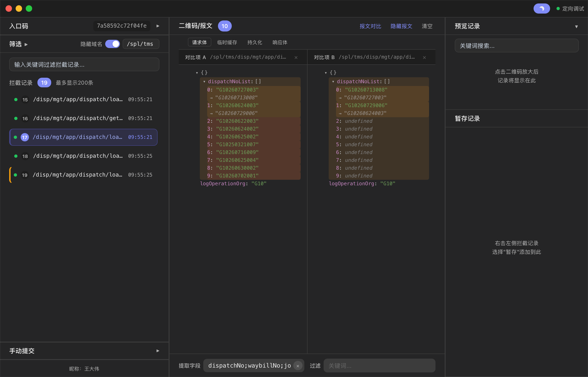Screen dimensions: 588x377
Task: Focus the 关键词搜索 box in preview panel
Action: point(517,46)
